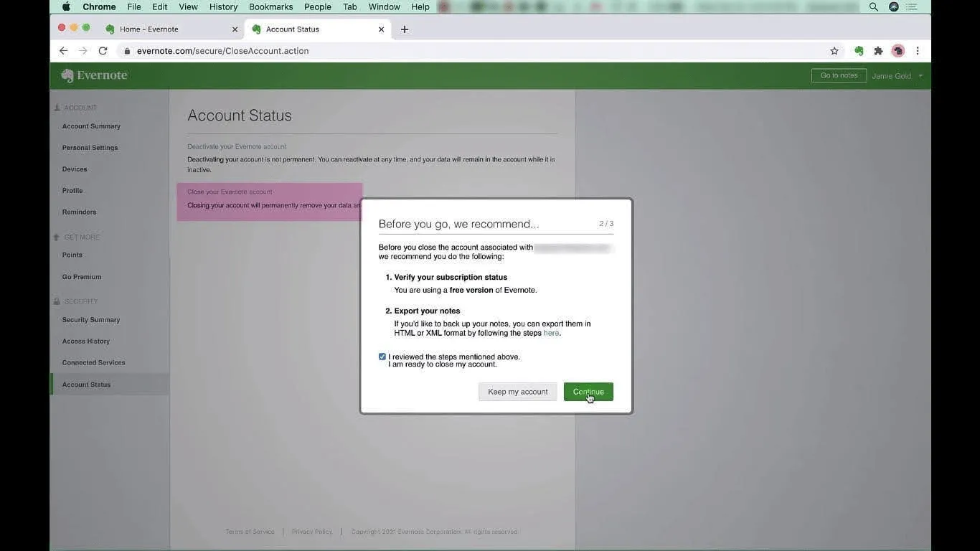Image resolution: width=980 pixels, height=551 pixels.
Task: Open a new browser tab
Action: point(405,29)
